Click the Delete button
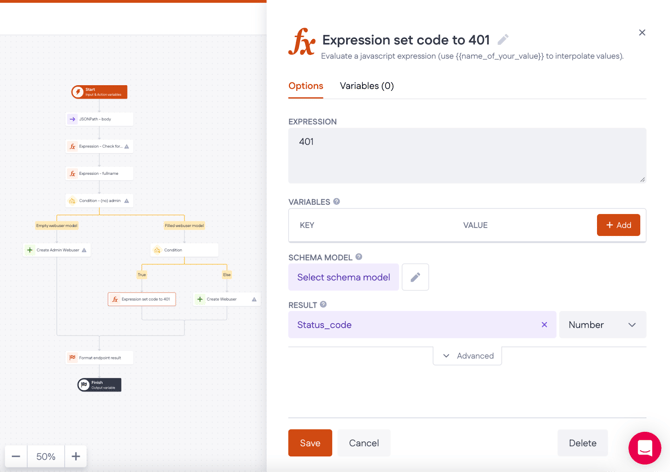 pyautogui.click(x=582, y=443)
